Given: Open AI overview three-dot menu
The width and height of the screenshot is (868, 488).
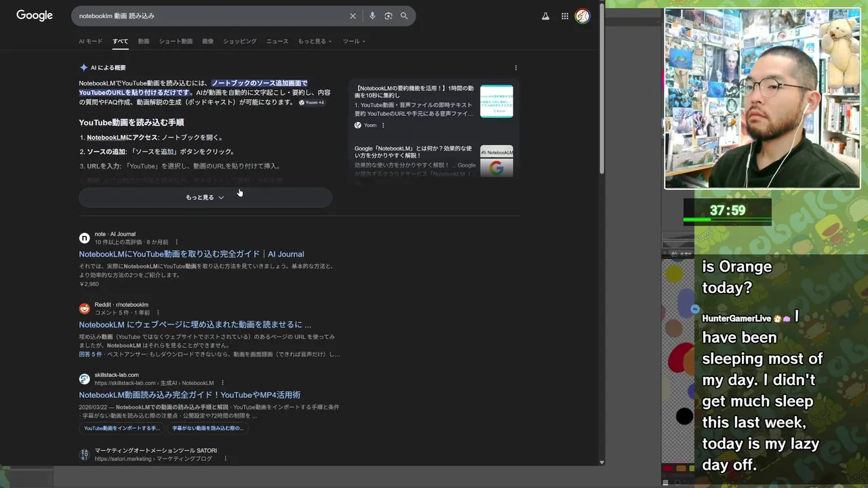Looking at the screenshot, I should pos(516,68).
